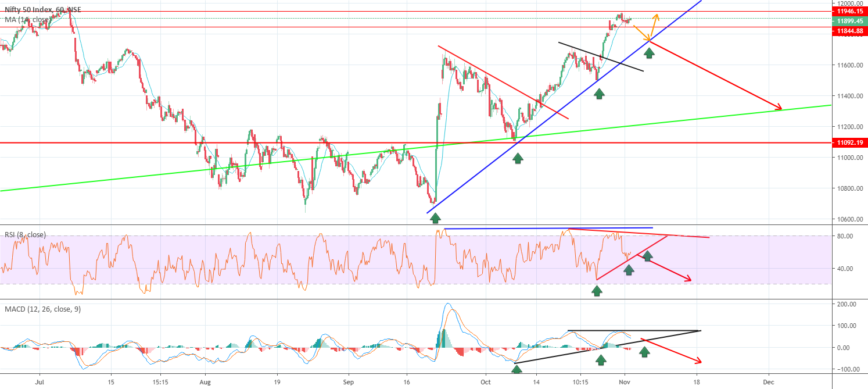This screenshot has width=868, height=389.
Task: Click the Oct label on time axis
Action: [487, 383]
